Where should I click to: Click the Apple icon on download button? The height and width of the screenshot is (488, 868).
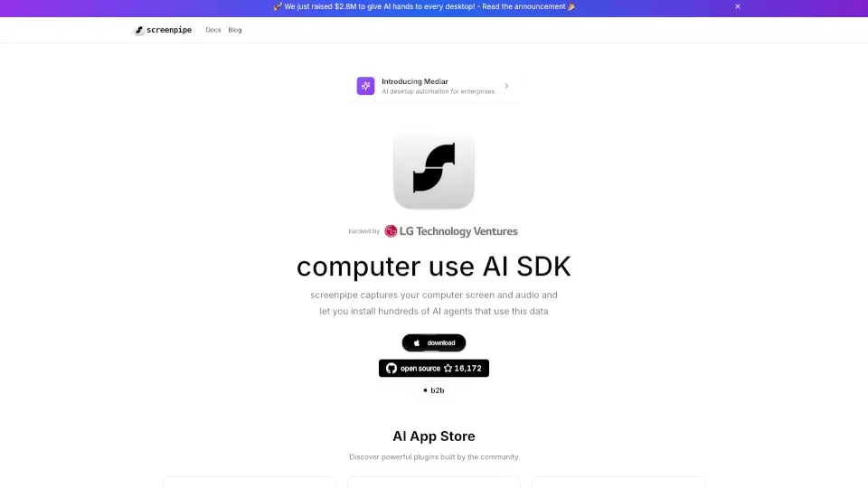(417, 343)
